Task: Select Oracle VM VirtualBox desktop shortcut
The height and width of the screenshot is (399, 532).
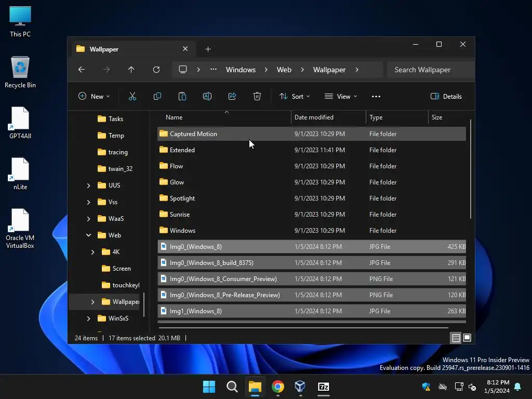Action: (20, 229)
